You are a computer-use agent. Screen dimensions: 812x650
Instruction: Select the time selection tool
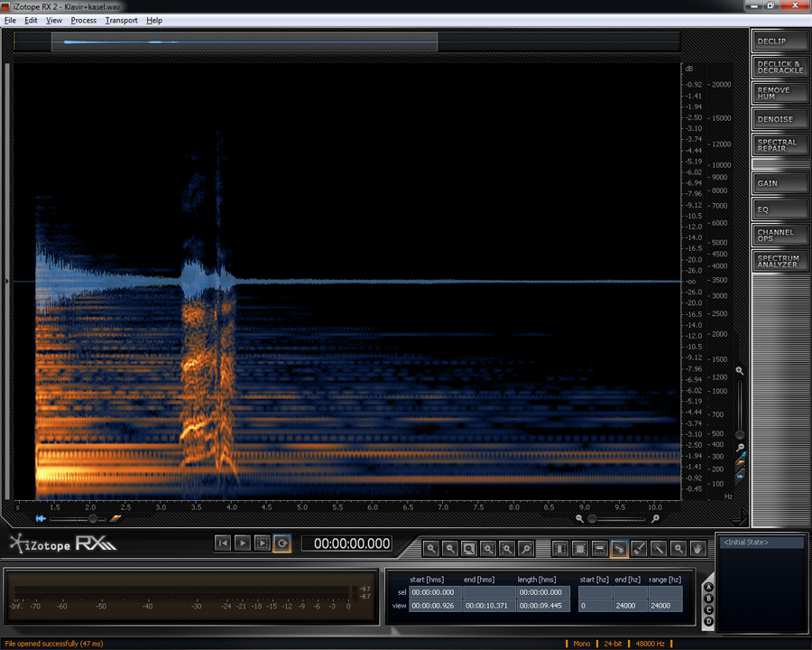tap(560, 548)
